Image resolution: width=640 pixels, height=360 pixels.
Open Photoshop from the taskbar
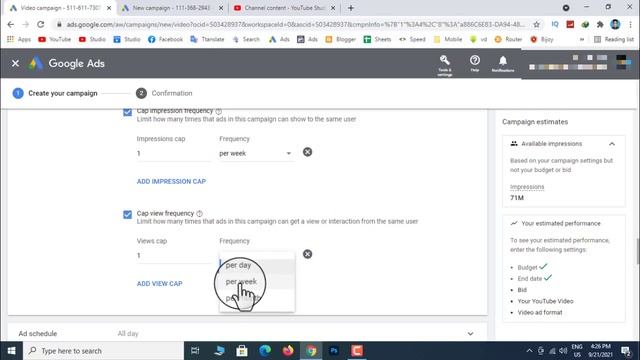click(334, 351)
